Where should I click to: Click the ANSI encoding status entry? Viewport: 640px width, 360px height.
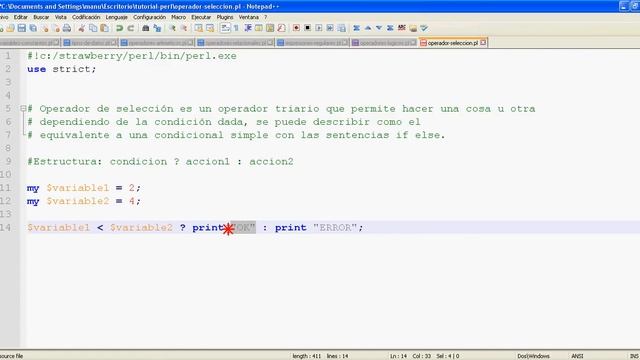[577, 356]
